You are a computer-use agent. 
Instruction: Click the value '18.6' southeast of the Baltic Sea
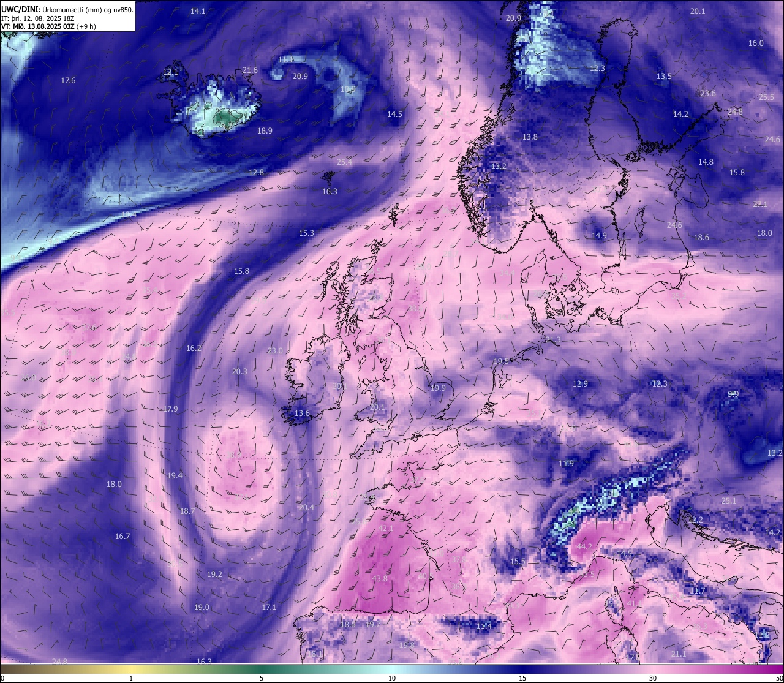701,238
